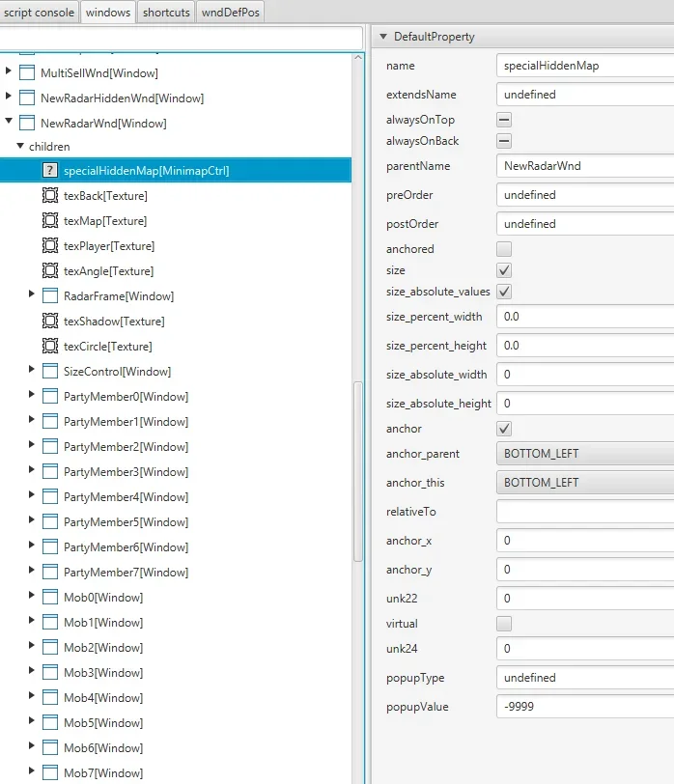Click the popupValue field -9999

[x=585, y=707]
